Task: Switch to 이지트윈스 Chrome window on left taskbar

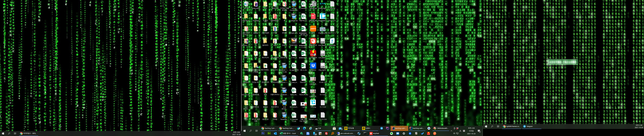Action: (x=29, y=133)
